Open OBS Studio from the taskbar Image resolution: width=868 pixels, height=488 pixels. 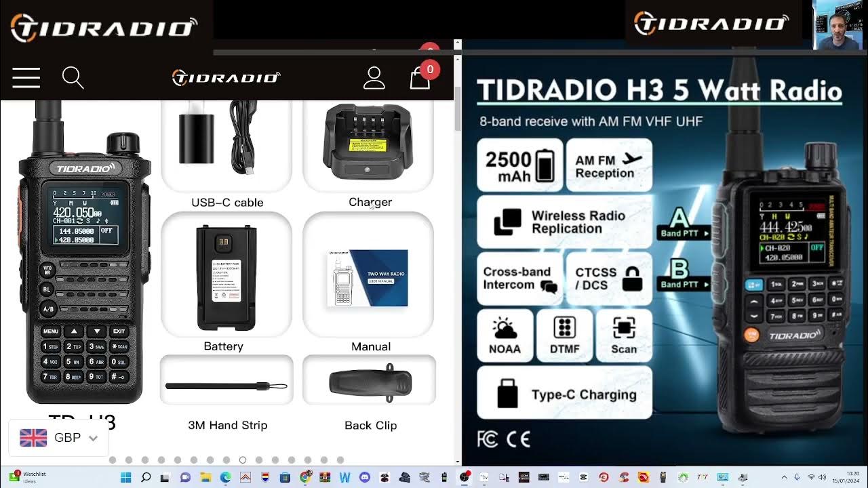click(x=464, y=477)
